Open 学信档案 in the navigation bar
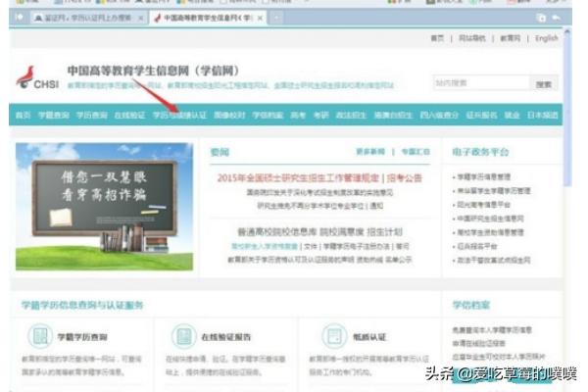 268,115
